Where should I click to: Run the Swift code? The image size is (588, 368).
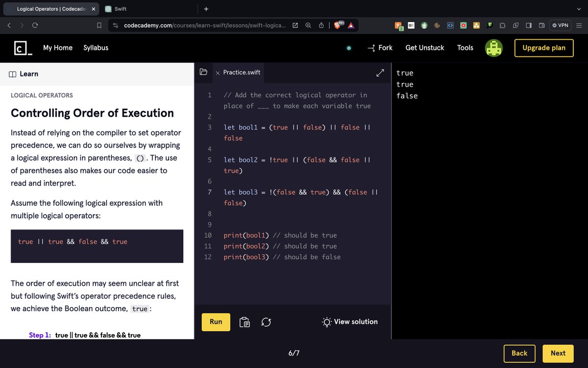(216, 322)
